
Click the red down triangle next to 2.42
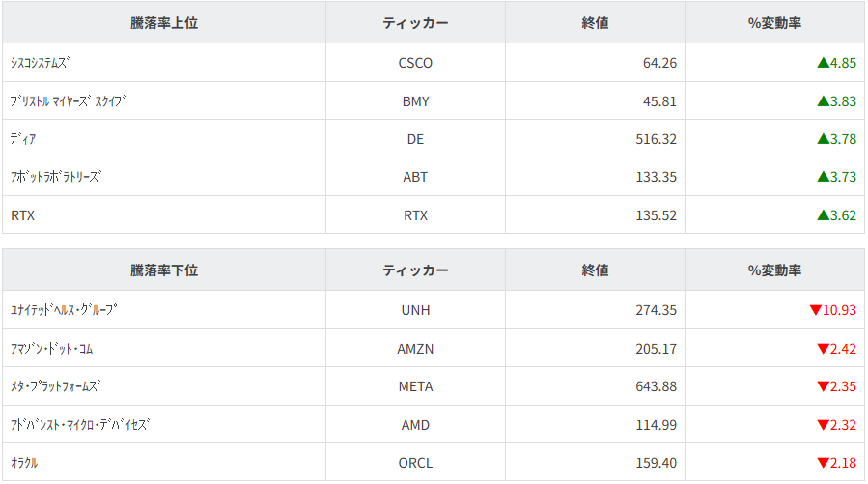(x=823, y=349)
